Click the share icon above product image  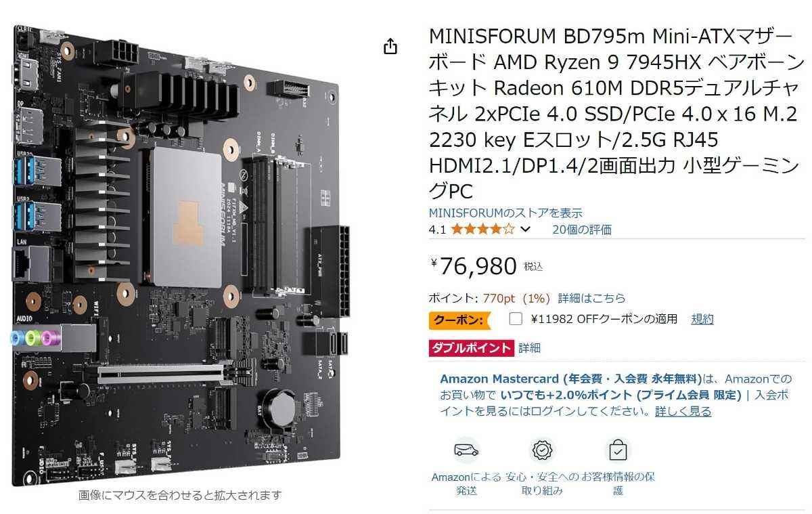pyautogui.click(x=390, y=46)
